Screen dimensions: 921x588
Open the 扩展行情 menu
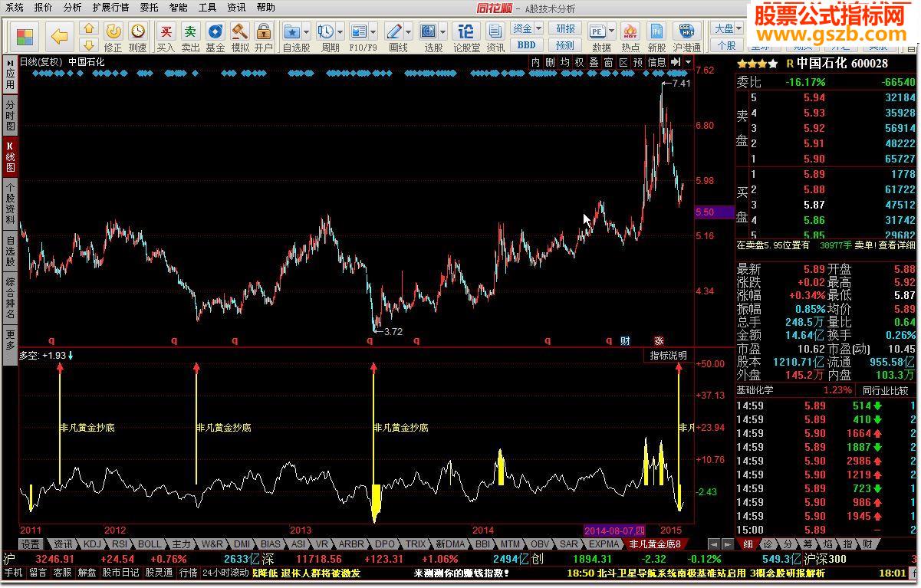click(x=110, y=8)
